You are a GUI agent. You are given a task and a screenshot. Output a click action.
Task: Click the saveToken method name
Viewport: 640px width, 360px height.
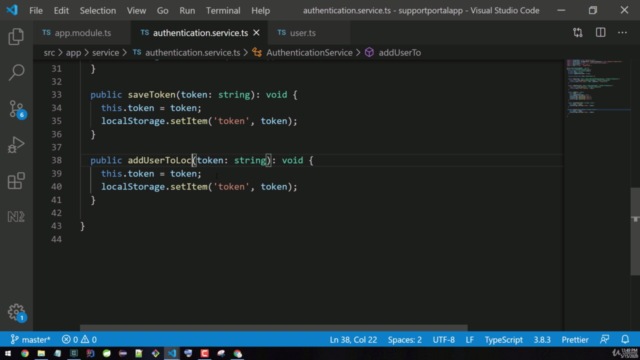tap(151, 95)
